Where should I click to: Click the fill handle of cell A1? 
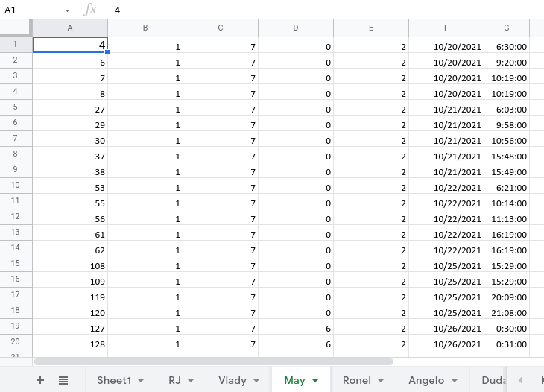click(107, 52)
